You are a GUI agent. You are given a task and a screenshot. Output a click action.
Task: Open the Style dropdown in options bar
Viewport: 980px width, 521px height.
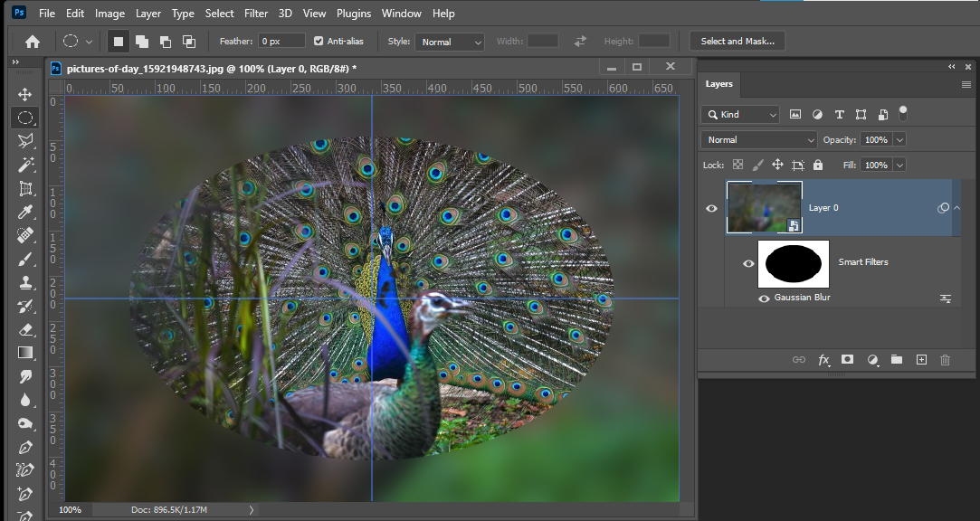click(x=450, y=41)
